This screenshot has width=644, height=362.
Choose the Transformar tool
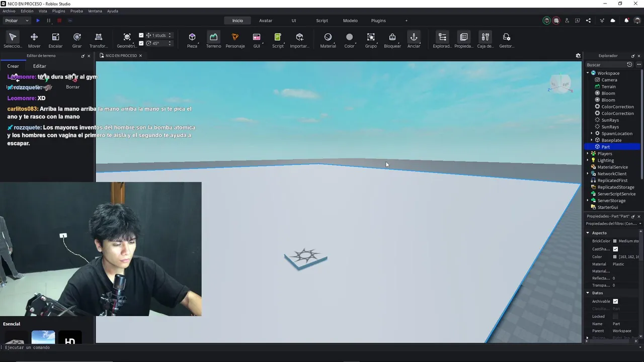[99, 40]
